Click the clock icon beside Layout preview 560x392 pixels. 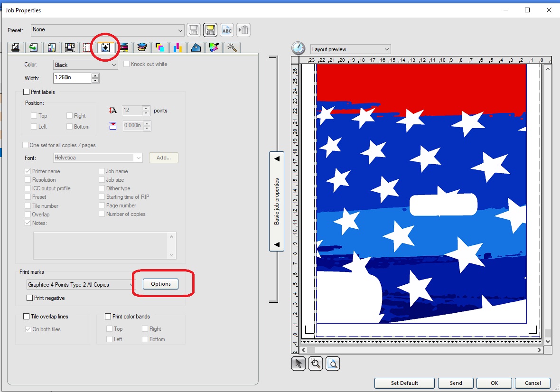point(298,48)
